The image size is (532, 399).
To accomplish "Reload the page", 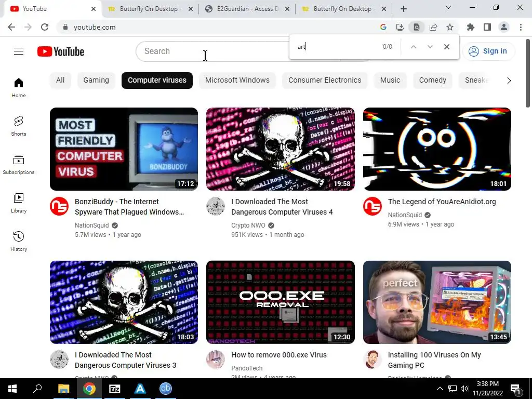I will point(45,27).
